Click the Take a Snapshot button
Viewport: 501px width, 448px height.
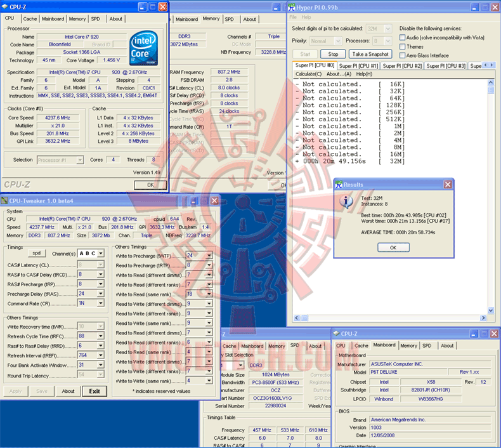tap(370, 55)
